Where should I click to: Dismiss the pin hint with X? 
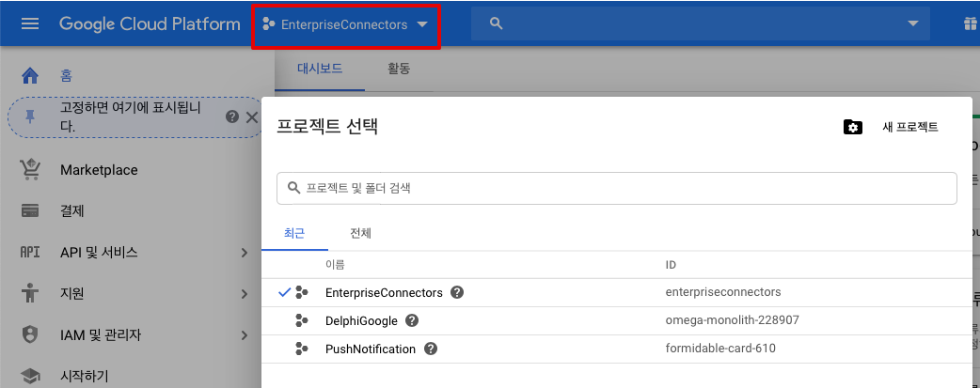pyautogui.click(x=252, y=116)
